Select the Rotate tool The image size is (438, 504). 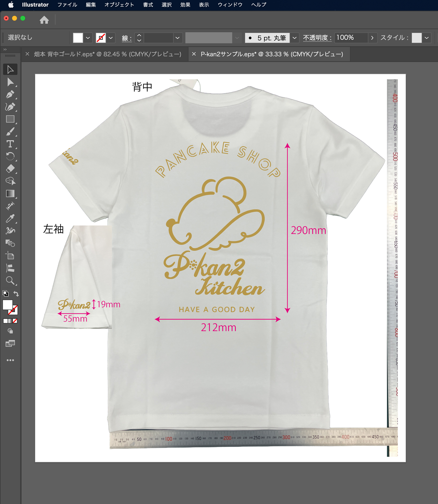tap(10, 156)
